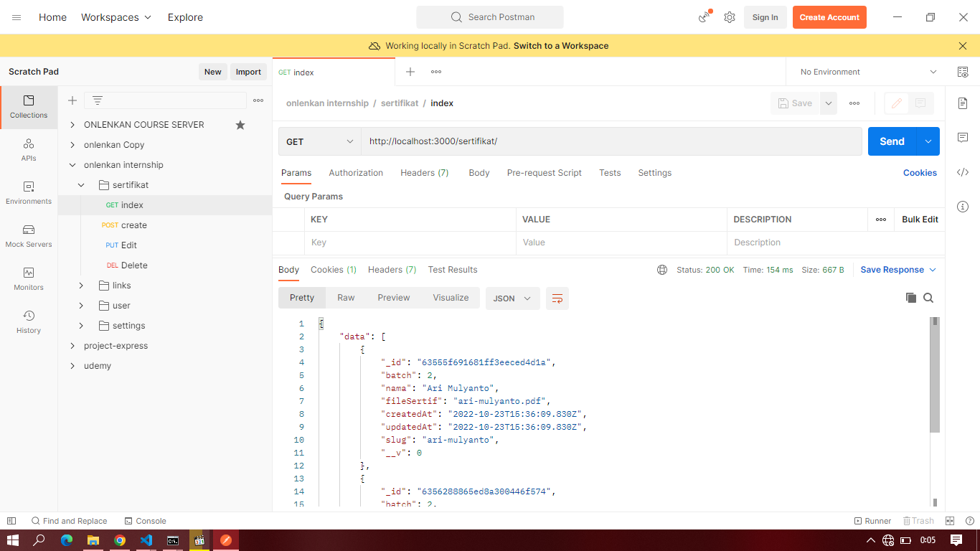980x551 pixels.
Task: Open the Tests tab
Action: (610, 173)
